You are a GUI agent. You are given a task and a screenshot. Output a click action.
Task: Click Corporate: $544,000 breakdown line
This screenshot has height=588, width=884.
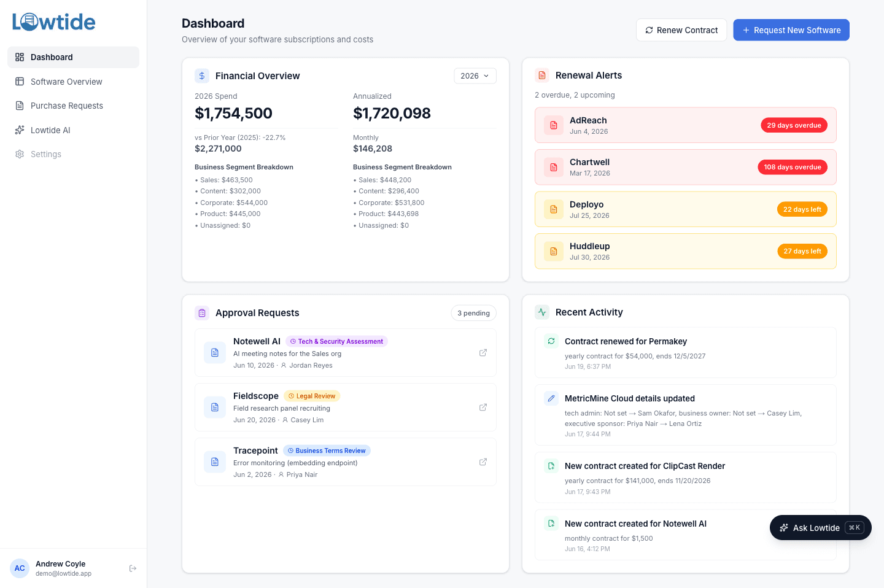pos(231,203)
